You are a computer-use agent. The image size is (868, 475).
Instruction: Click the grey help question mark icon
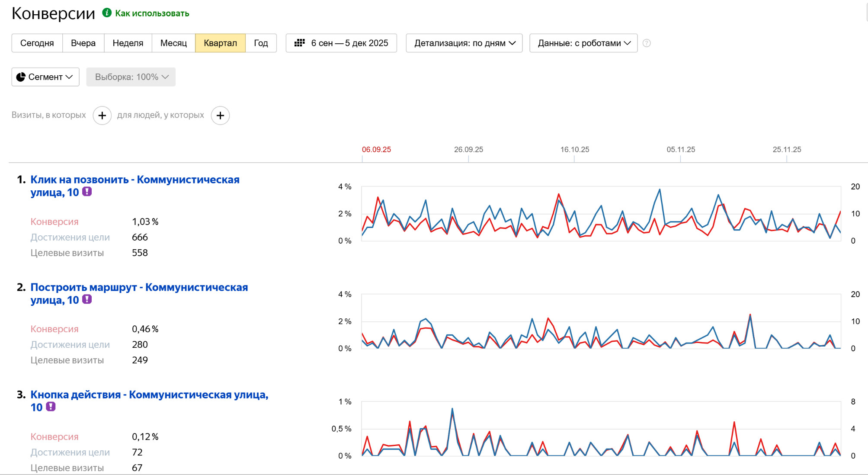tap(647, 43)
